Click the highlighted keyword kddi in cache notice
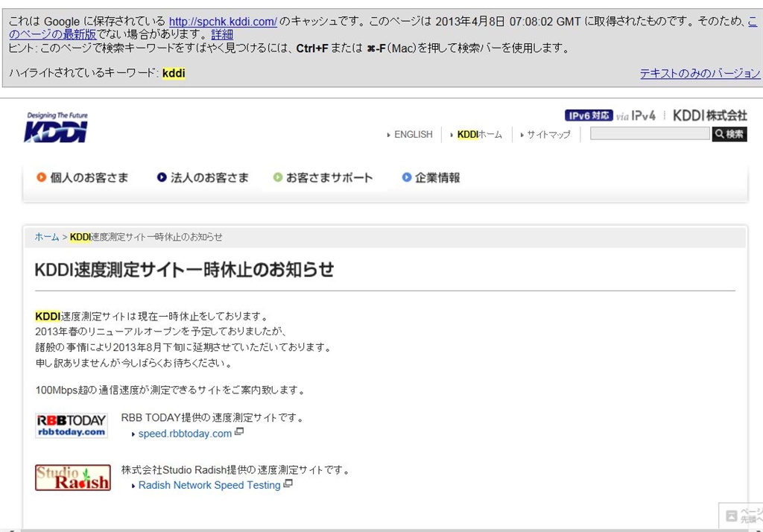This screenshot has height=532, width=763. click(174, 74)
